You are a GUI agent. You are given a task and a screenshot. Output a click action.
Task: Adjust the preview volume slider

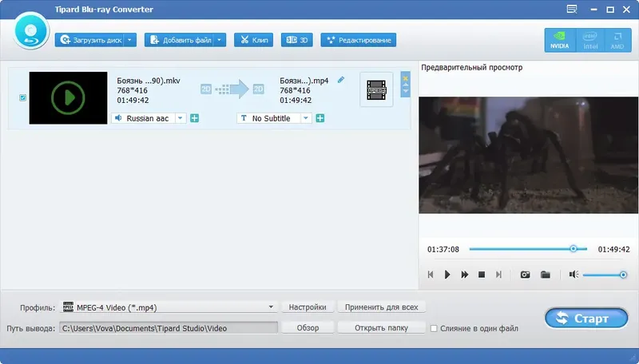coord(605,275)
